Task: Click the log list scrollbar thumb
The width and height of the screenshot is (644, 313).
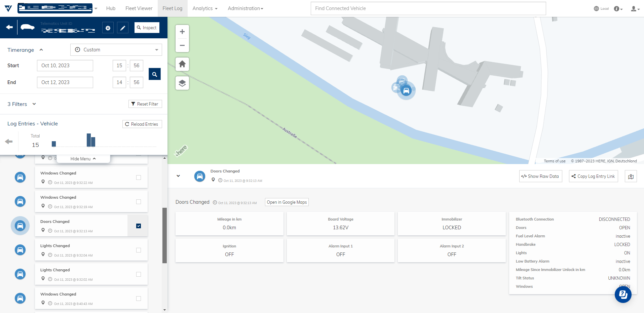Action: click(164, 235)
